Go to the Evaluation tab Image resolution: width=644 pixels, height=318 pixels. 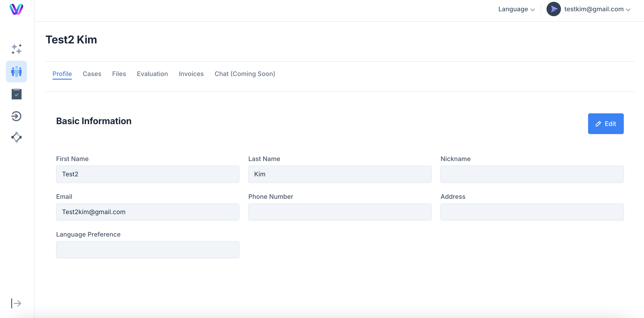[x=152, y=74]
